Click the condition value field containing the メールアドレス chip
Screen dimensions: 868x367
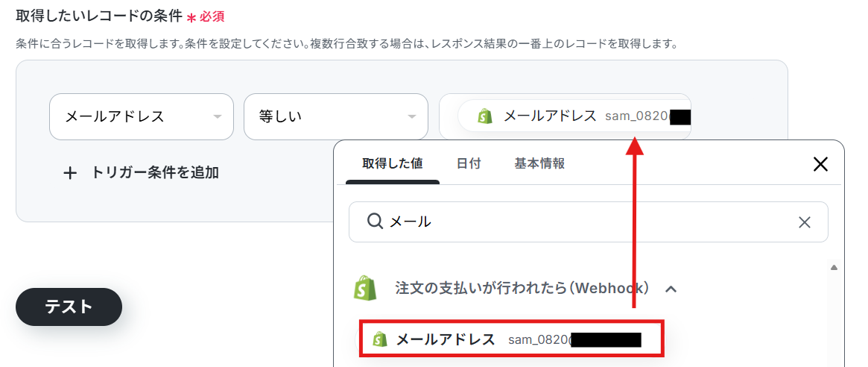click(565, 116)
